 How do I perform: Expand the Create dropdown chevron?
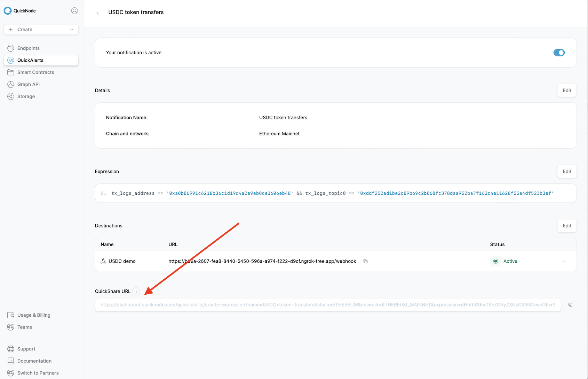(72, 30)
